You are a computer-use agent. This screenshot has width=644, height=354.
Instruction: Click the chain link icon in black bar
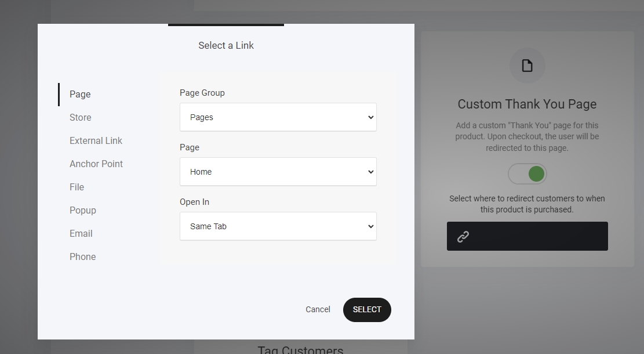point(463,237)
